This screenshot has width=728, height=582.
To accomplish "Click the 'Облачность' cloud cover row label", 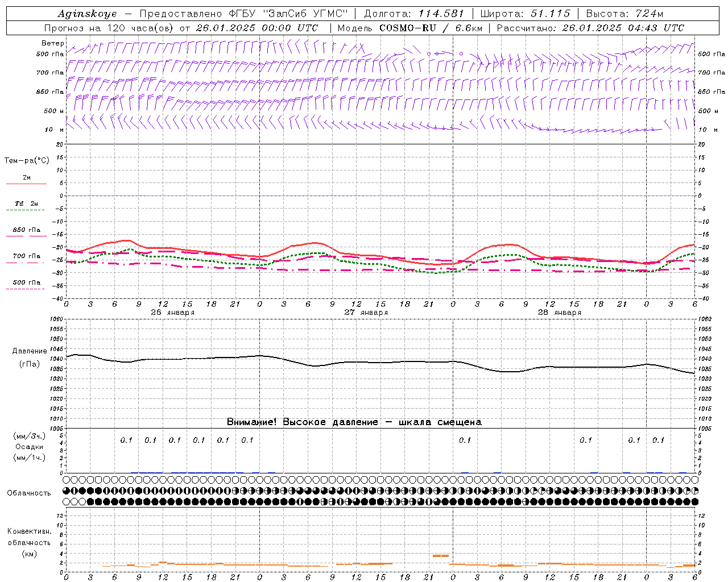I will tap(29, 493).
